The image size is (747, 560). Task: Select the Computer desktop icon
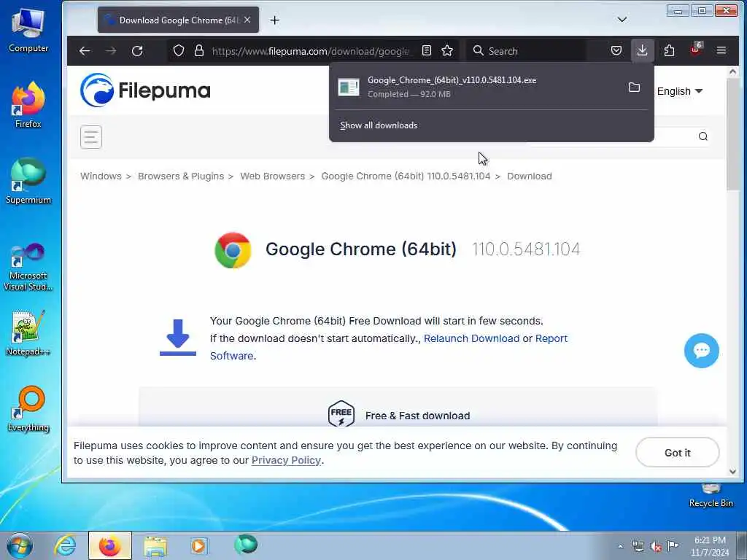28,31
